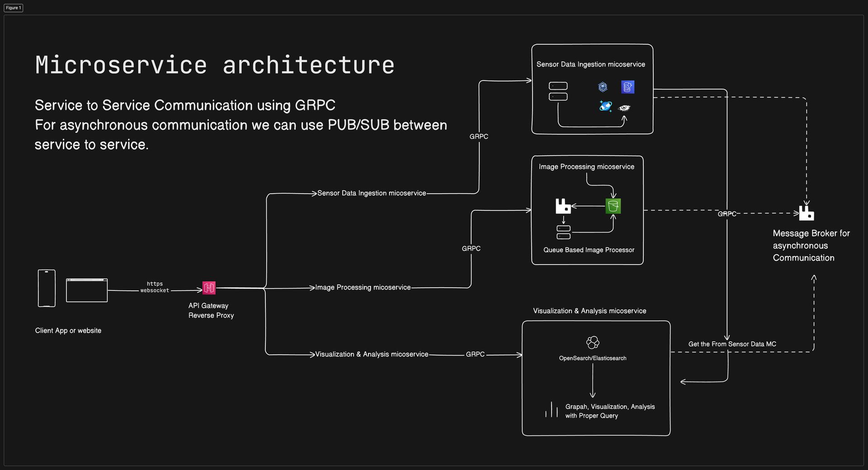Select the Microservice architecture heading
The image size is (868, 470).
pos(214,65)
